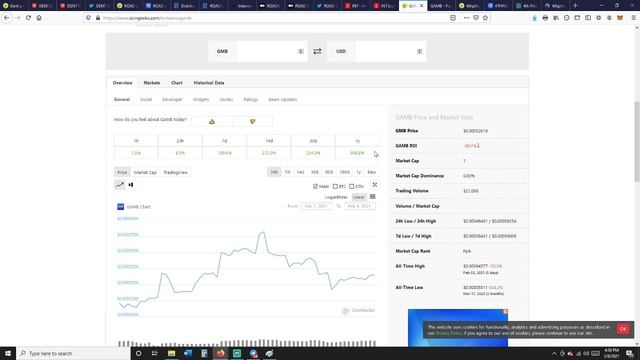Select the General sub-tab
The height and width of the screenshot is (360, 640).
click(x=122, y=100)
